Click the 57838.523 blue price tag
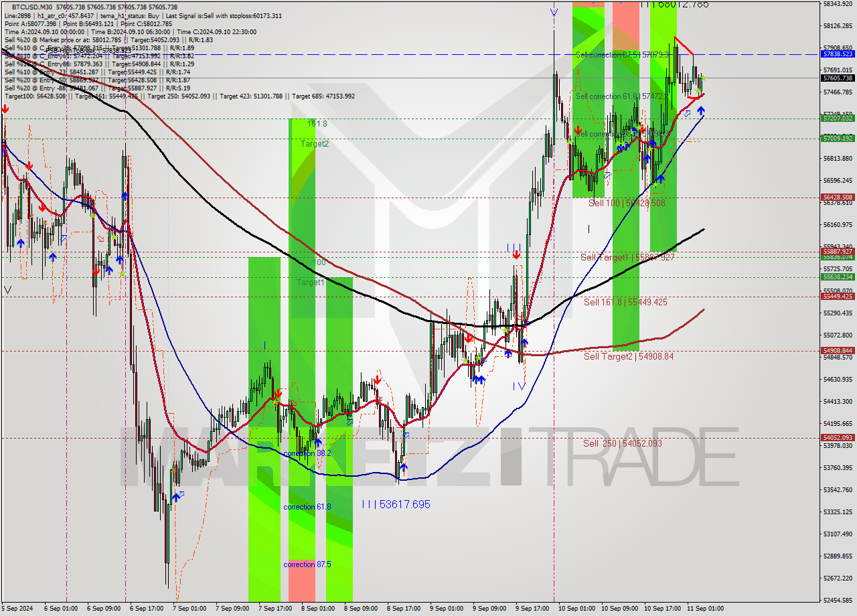Image resolution: width=857 pixels, height=616 pixels. tap(838, 54)
